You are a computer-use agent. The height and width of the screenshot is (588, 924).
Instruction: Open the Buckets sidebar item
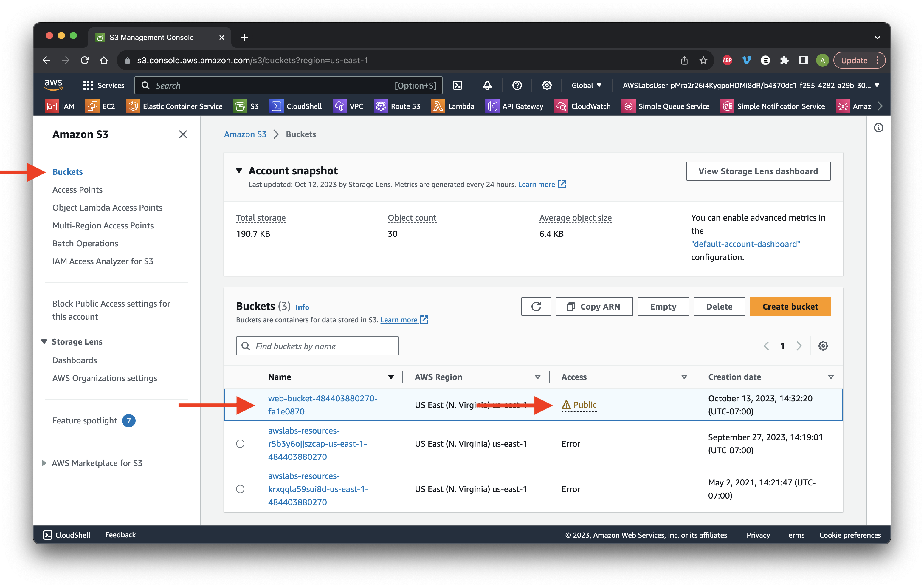(68, 171)
